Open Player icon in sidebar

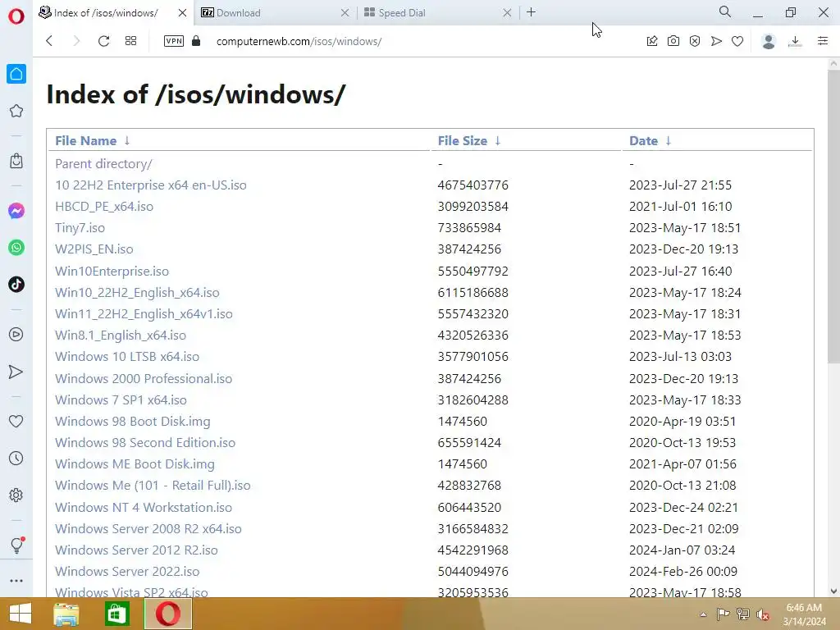click(x=16, y=335)
